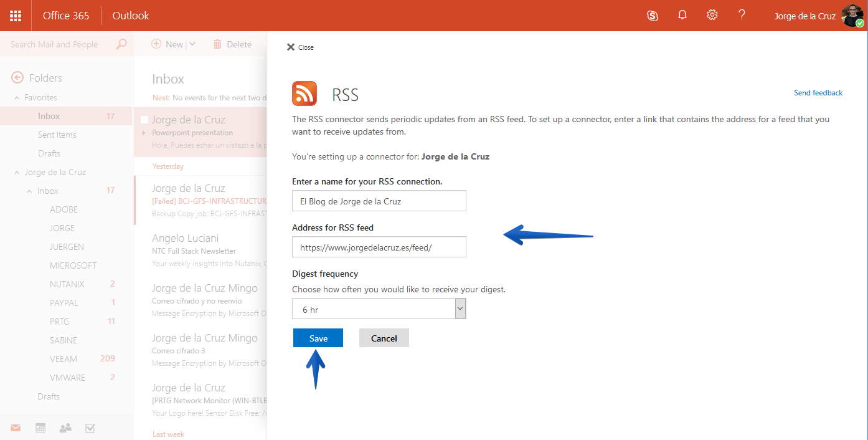Open the Failed BCJ-GFS-INFRASTRUCTUR email
The image size is (868, 440).
[200, 201]
